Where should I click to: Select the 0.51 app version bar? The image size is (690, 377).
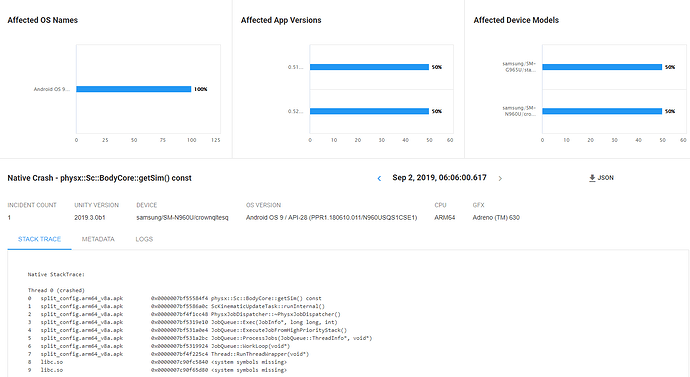point(369,67)
